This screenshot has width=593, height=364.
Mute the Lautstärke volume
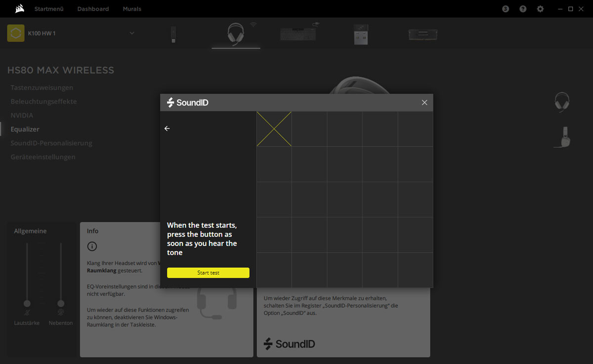pyautogui.click(x=27, y=313)
